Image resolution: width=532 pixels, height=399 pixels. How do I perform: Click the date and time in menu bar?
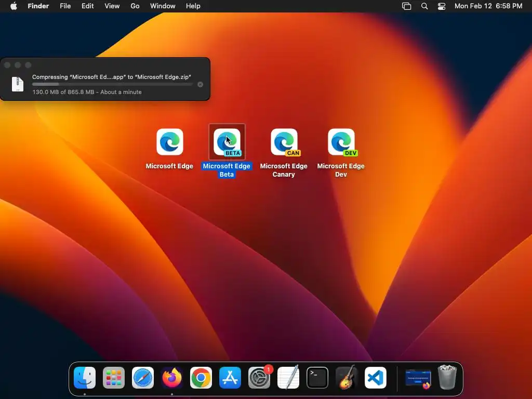tap(488, 6)
